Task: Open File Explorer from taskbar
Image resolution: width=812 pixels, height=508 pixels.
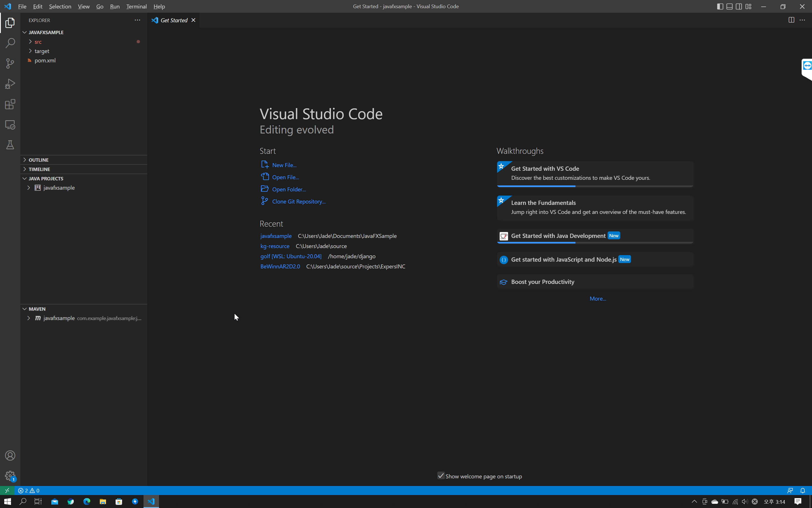Action: [103, 501]
